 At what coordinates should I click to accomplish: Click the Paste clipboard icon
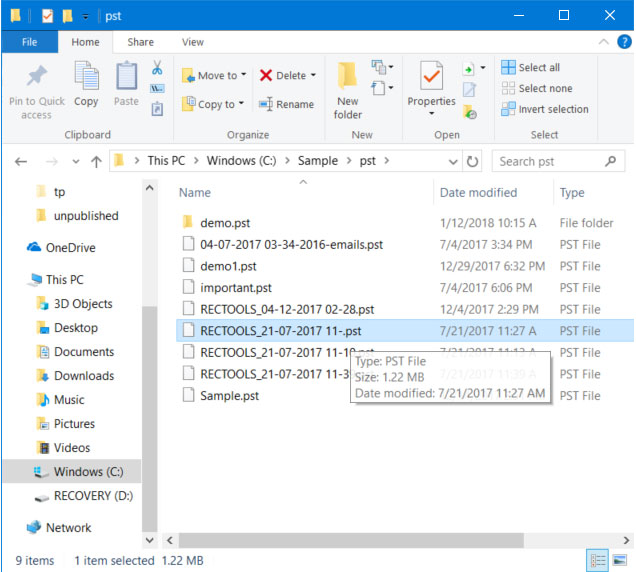tap(126, 76)
